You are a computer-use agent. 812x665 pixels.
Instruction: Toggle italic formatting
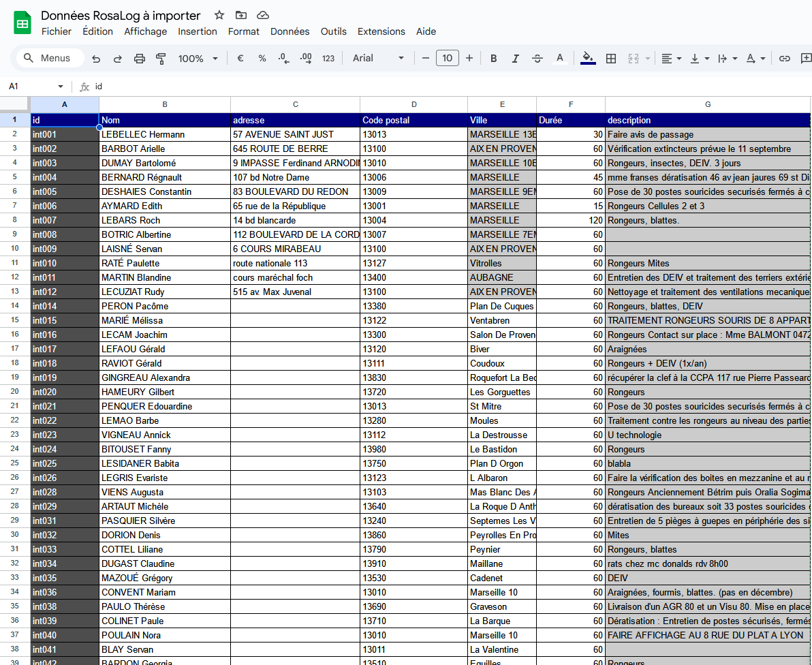pos(515,59)
